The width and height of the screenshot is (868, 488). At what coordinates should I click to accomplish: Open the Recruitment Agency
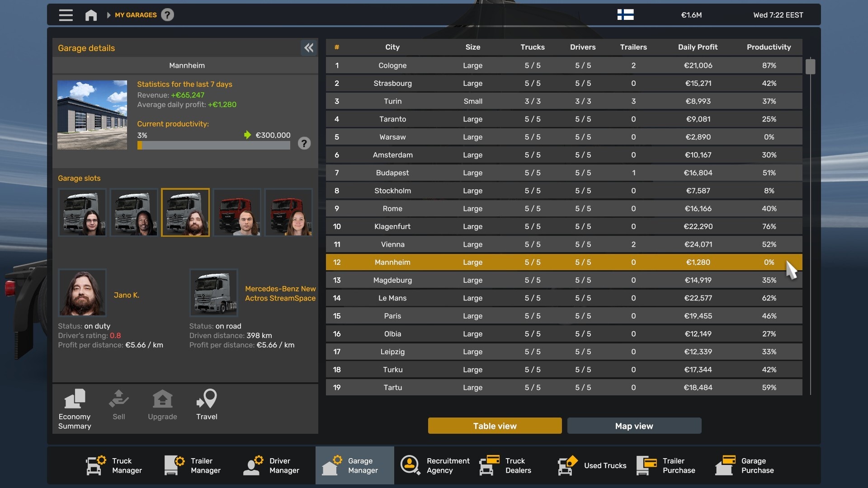pos(435,465)
